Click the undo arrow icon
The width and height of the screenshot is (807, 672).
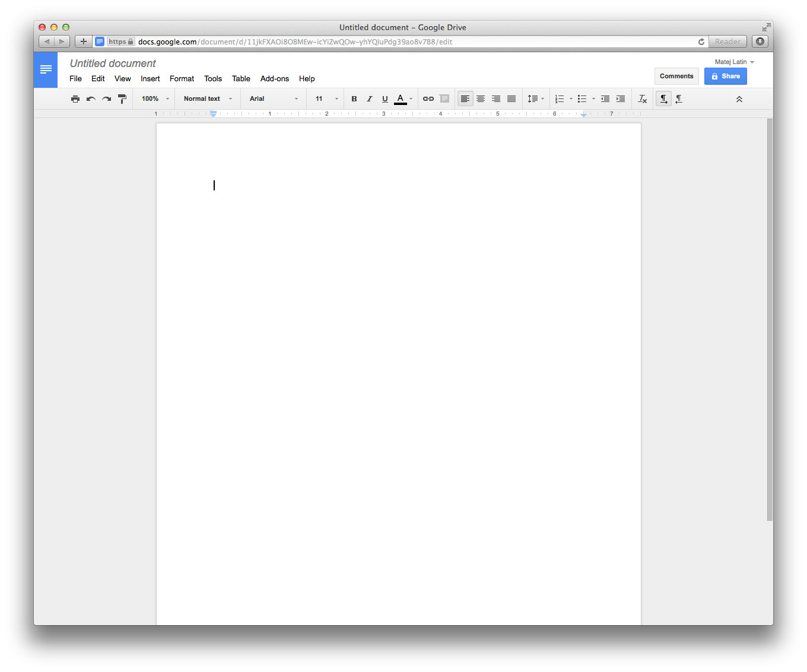tap(91, 99)
